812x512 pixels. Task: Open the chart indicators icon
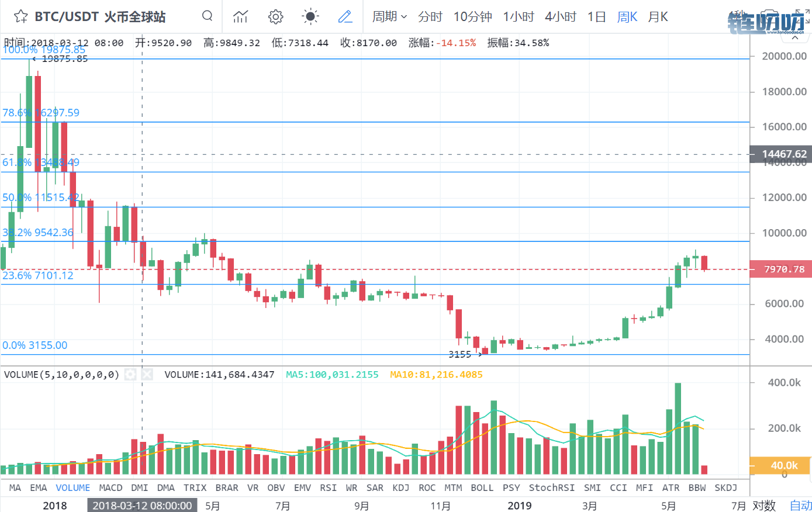coord(240,16)
